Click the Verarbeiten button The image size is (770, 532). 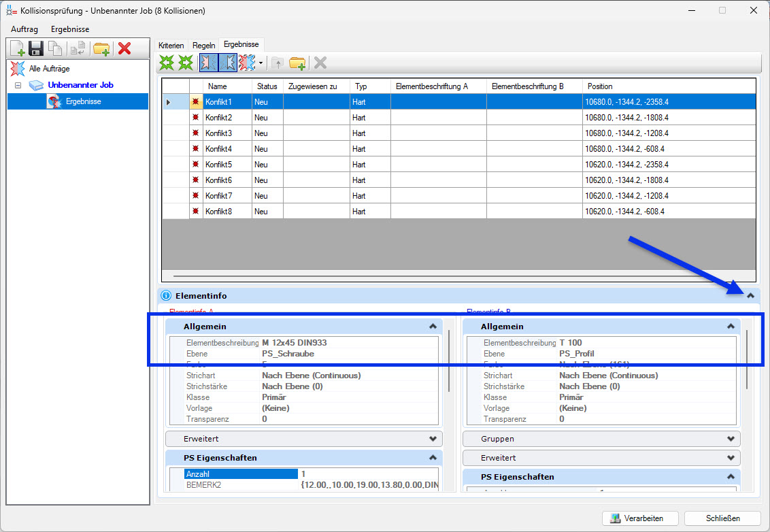[640, 518]
